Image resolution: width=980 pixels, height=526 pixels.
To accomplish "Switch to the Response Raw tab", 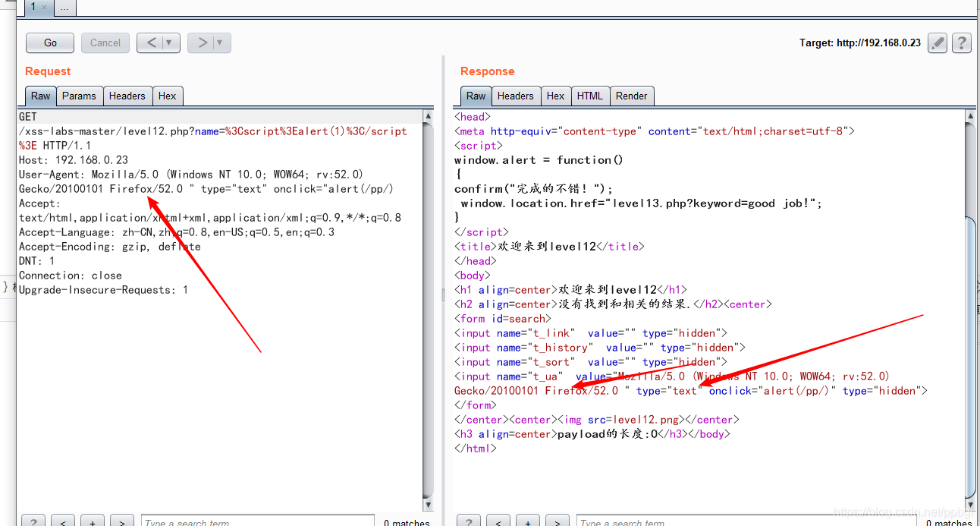I will pos(476,96).
